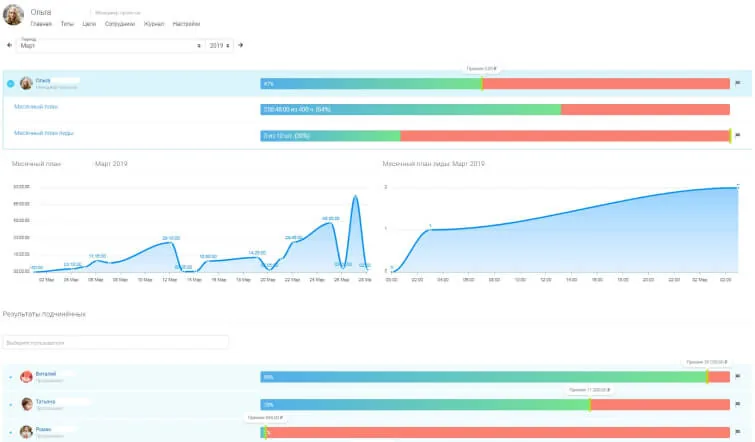Click the Результаты подчинённых heading
755x442 pixels.
[x=44, y=314]
